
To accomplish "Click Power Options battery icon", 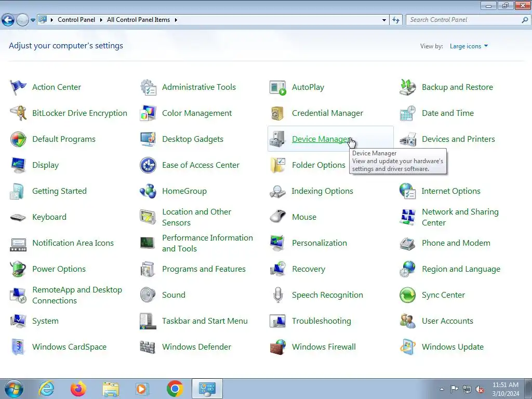I will 18,269.
